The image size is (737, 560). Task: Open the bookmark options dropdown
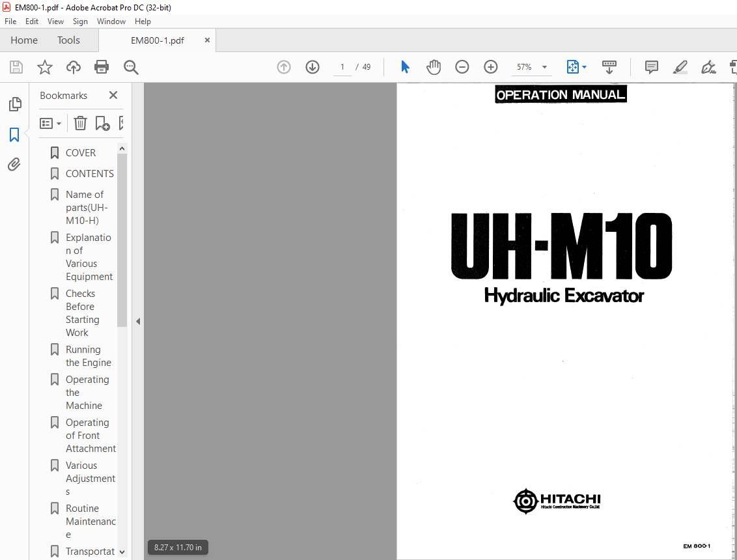point(50,124)
